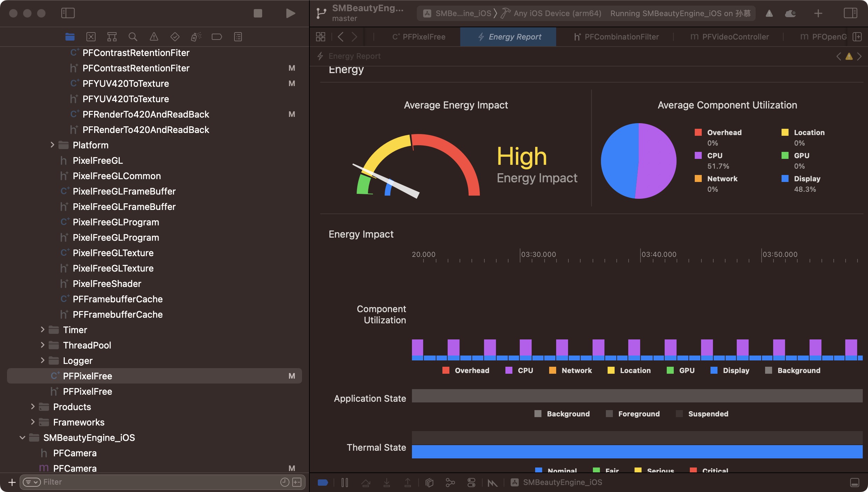This screenshot has height=492, width=868.
Task: Expand the Platform folder
Action: (x=52, y=145)
